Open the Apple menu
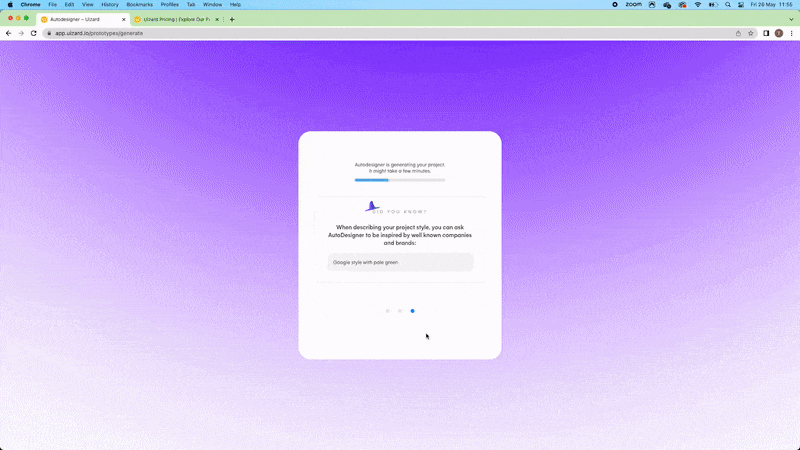The height and width of the screenshot is (450, 800). point(10,5)
